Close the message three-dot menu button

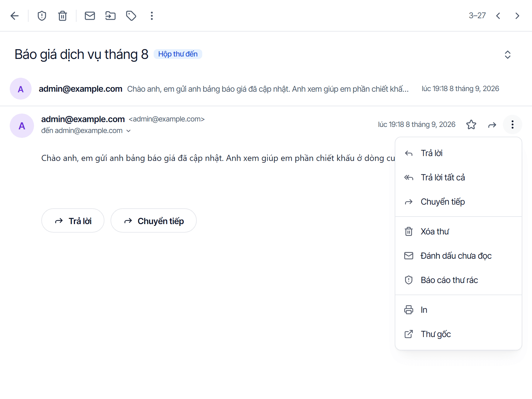click(x=513, y=124)
